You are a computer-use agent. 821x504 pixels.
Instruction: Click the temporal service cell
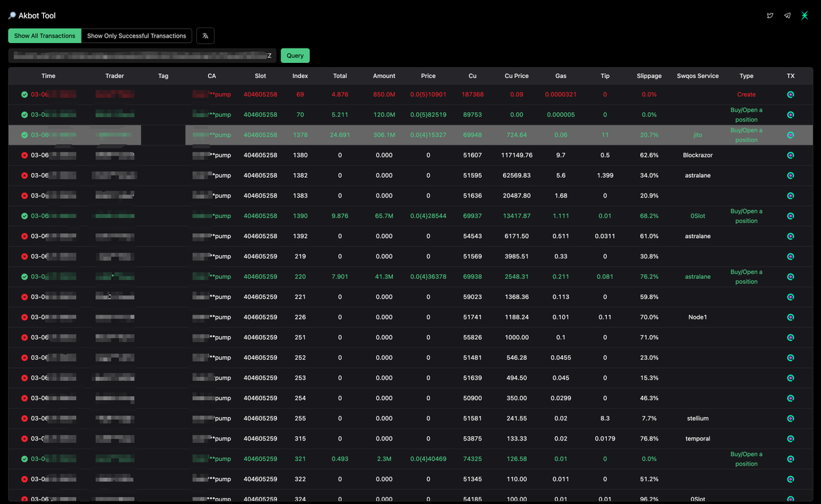click(698, 438)
